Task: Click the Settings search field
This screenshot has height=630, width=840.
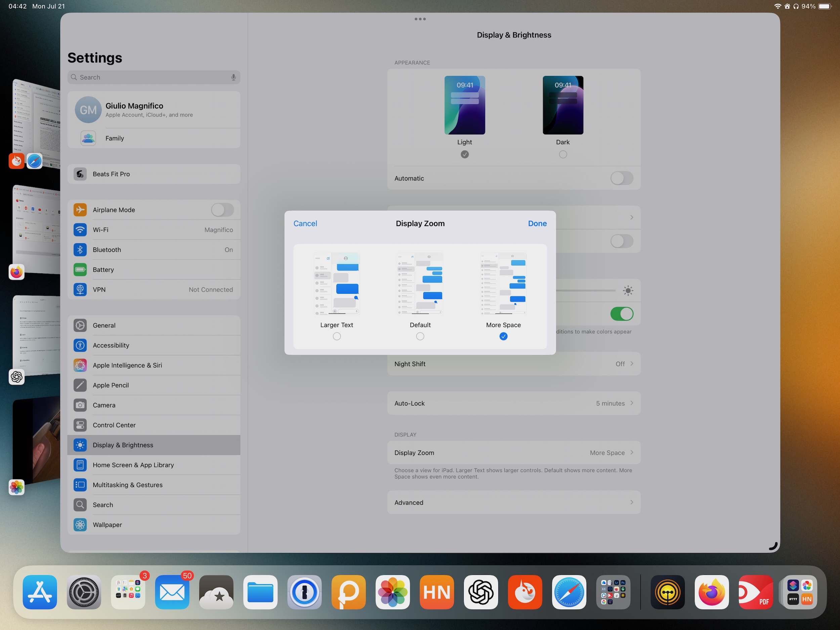Action: click(154, 77)
